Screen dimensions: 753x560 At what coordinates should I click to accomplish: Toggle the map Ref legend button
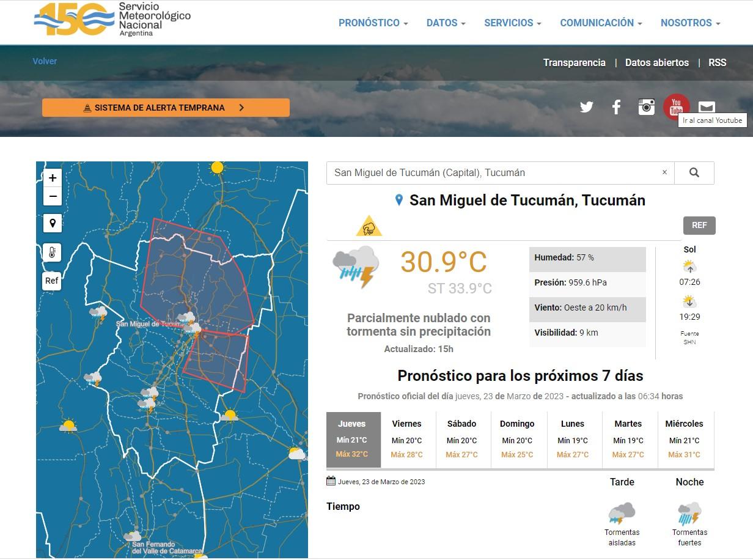coord(52,281)
